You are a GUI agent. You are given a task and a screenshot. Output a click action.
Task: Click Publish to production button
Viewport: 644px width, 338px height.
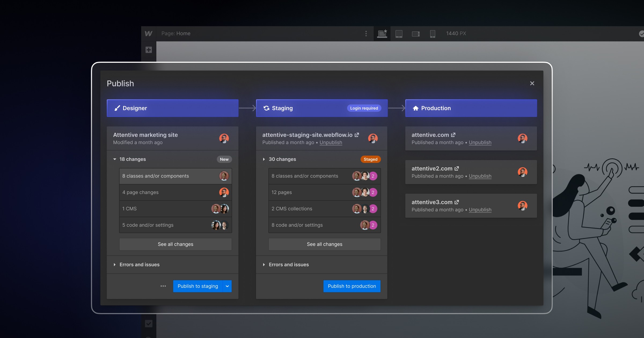tap(352, 286)
